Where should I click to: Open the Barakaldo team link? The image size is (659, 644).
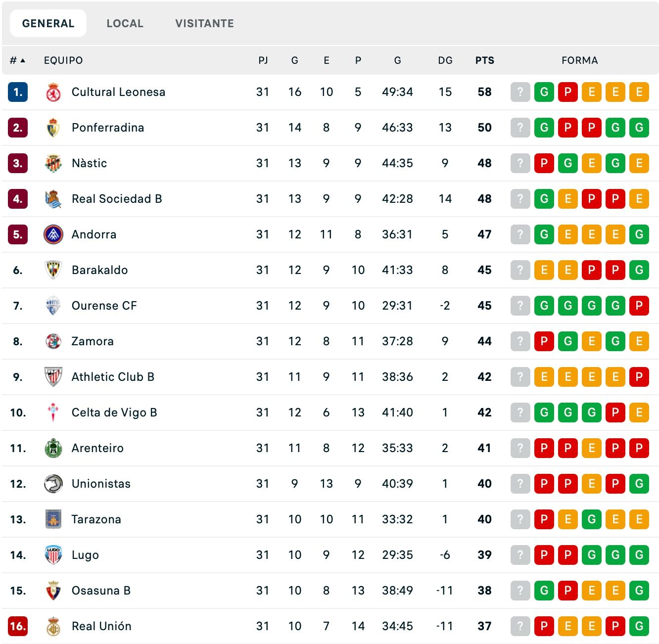point(99,270)
